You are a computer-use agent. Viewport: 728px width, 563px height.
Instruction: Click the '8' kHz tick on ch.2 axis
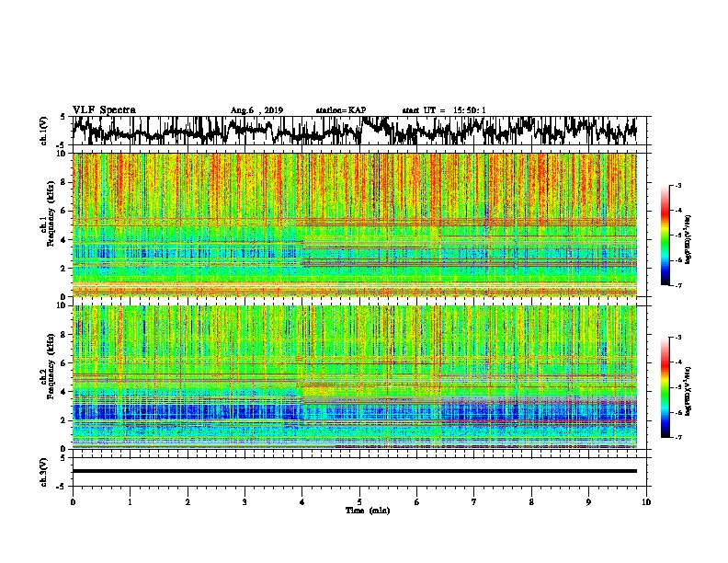pyautogui.click(x=65, y=335)
